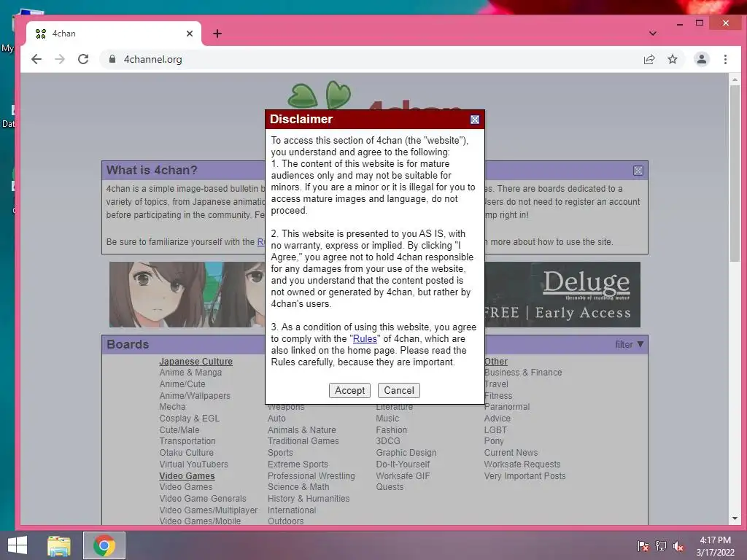Open the Rules link in the disclaimer
747x560 pixels.
[x=365, y=338]
